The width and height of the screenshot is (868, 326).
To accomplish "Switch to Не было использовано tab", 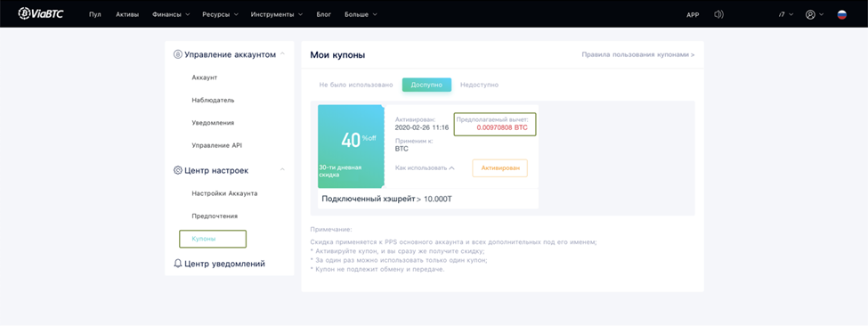I will (356, 85).
